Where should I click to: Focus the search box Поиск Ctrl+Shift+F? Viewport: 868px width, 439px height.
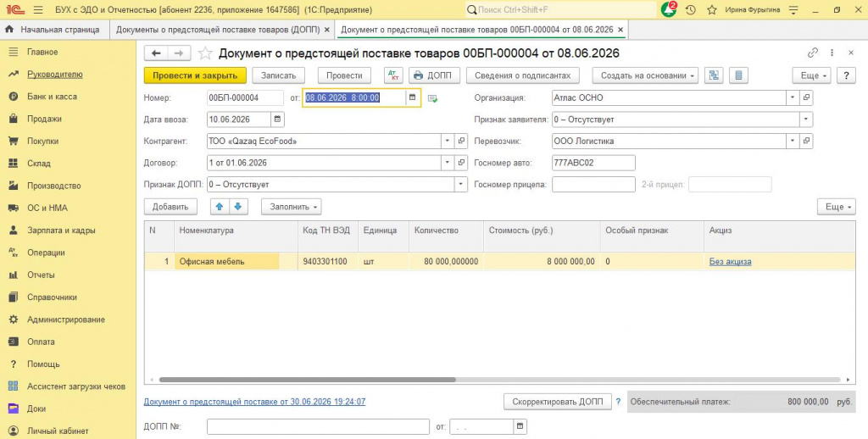(x=560, y=10)
